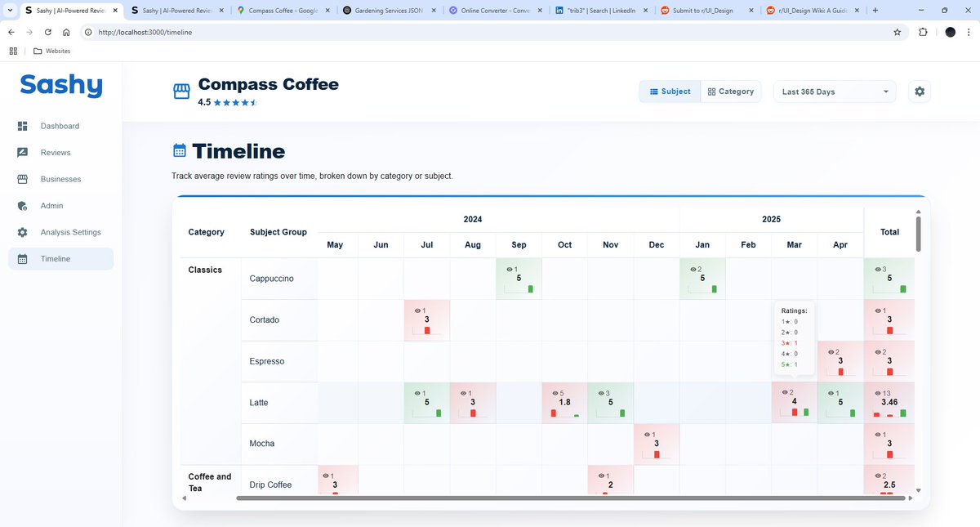Click the Latte Mar 2025 cell rated 4
The height and width of the screenshot is (527, 980).
pyautogui.click(x=794, y=403)
